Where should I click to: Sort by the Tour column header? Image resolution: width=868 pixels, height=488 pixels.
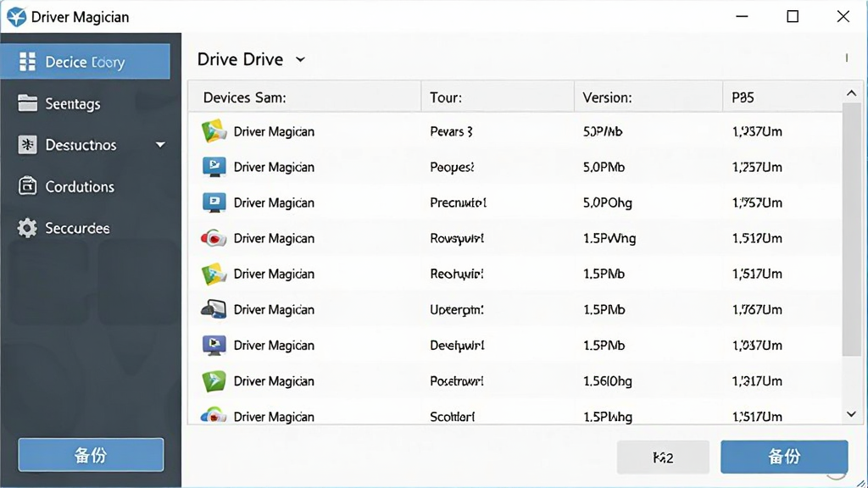[498, 97]
